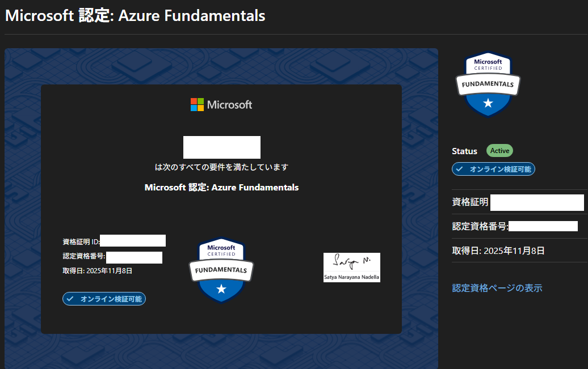
Task: Click the Satya Nadella signature image
Action: pos(352,268)
